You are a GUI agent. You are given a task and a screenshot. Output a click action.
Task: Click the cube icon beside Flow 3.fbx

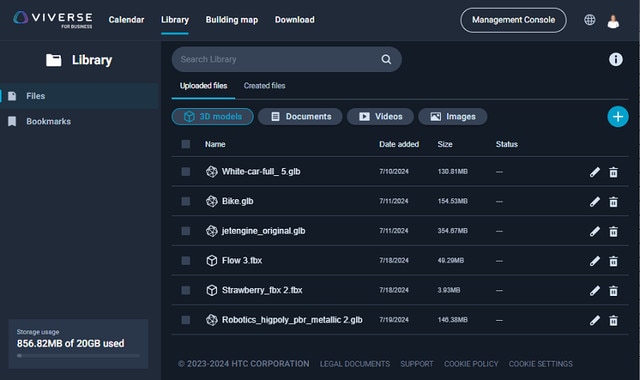coord(211,260)
